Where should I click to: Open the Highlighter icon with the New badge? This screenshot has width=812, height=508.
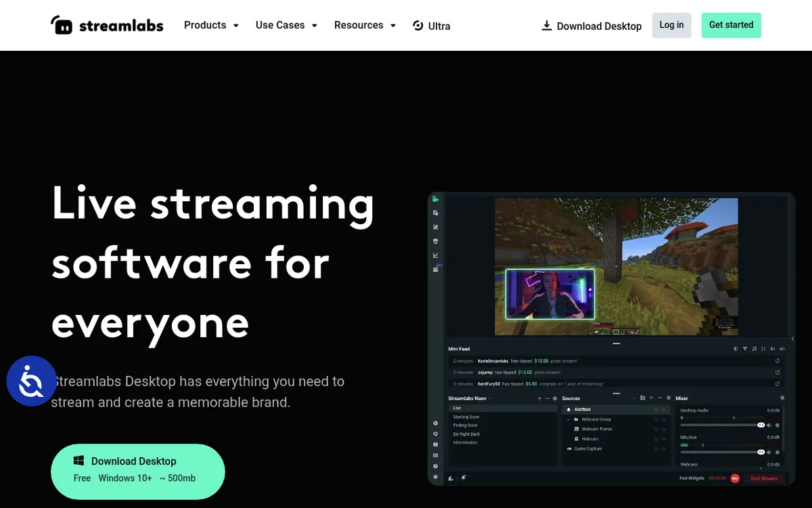pos(436,269)
